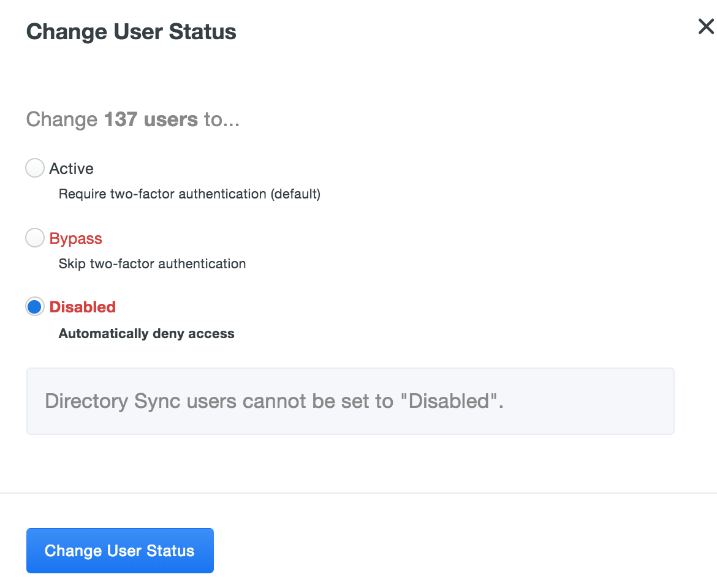
Task: Click the red Bypass label
Action: (75, 238)
